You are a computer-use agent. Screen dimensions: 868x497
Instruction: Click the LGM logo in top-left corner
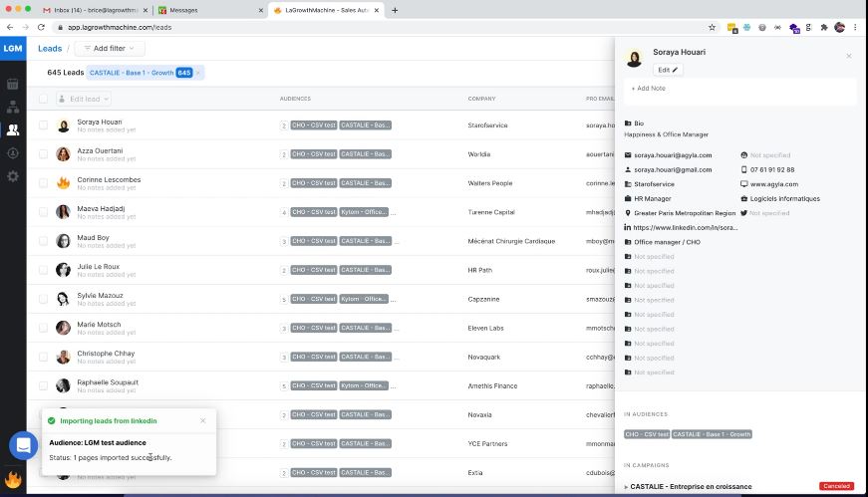[13, 48]
